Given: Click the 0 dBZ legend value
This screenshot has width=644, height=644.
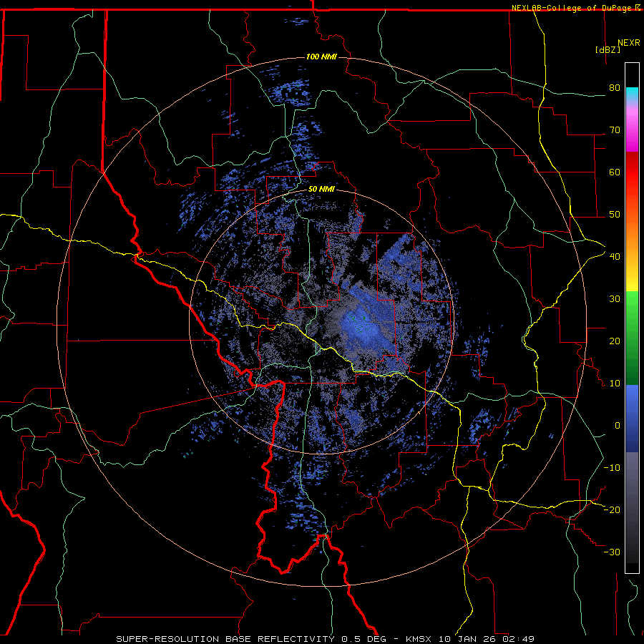Looking at the screenshot, I should 618,426.
